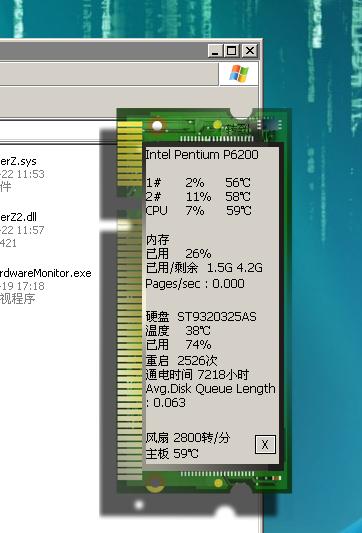Select the HardwareMonitor.exe file
Viewport: 362px width, 533px height.
[46, 273]
